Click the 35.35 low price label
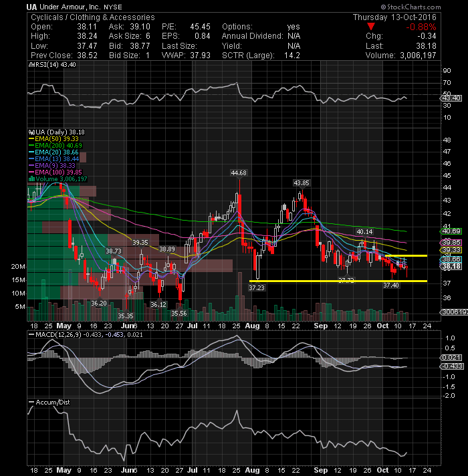Viewport: 468px width, 476px height. (126, 316)
